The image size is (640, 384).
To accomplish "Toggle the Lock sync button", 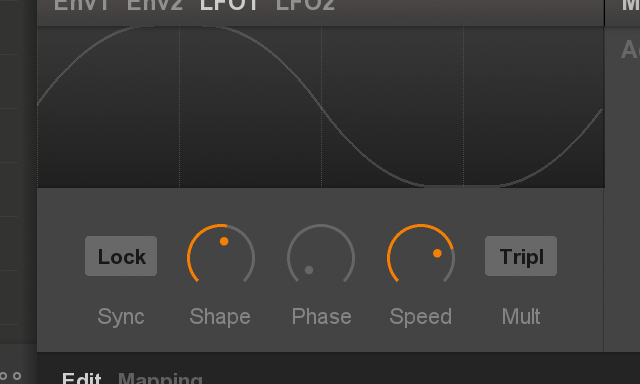I will pyautogui.click(x=121, y=256).
